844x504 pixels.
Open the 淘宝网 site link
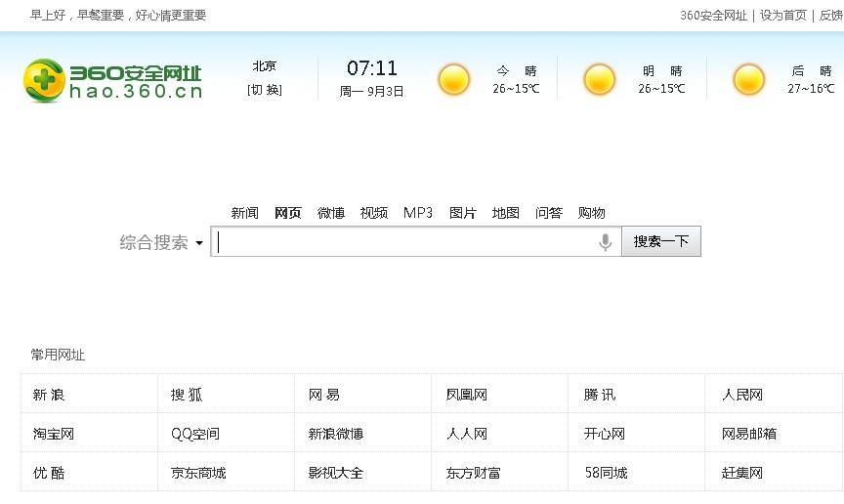tap(54, 434)
